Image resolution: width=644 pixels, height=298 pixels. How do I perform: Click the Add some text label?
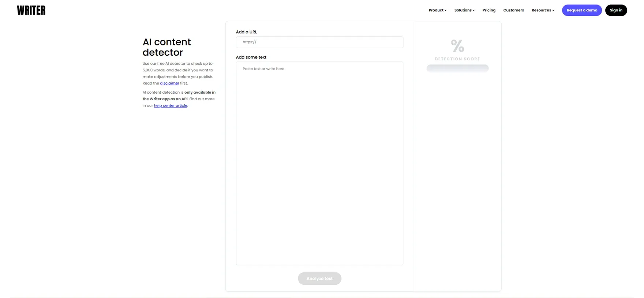[x=251, y=57]
